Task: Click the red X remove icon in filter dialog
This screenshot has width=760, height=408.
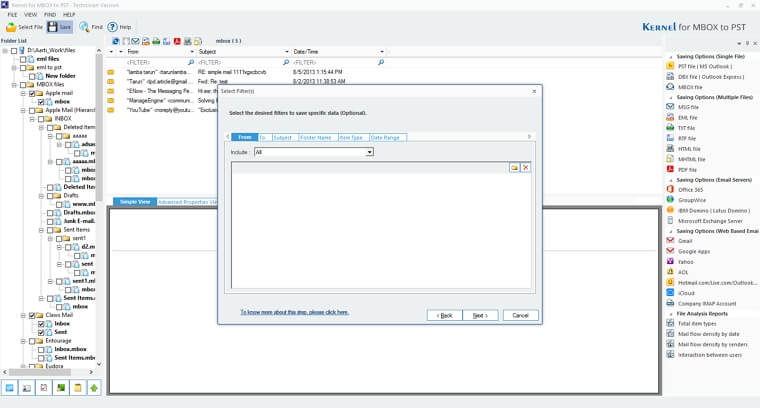Action: pyautogui.click(x=525, y=168)
